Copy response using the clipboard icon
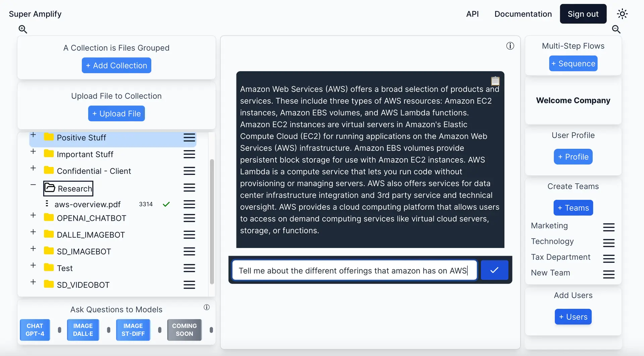Image resolution: width=644 pixels, height=356 pixels. tap(495, 81)
